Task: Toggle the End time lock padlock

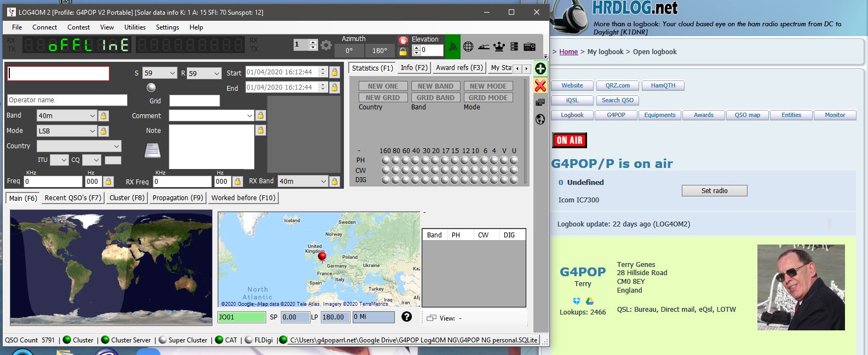Action: coord(335,87)
